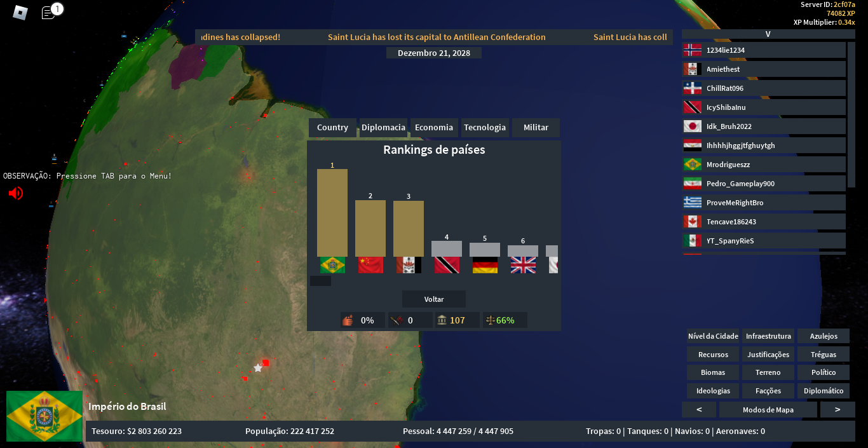Click Tesouro value in bottom bar
The image size is (868, 448).
click(x=137, y=431)
